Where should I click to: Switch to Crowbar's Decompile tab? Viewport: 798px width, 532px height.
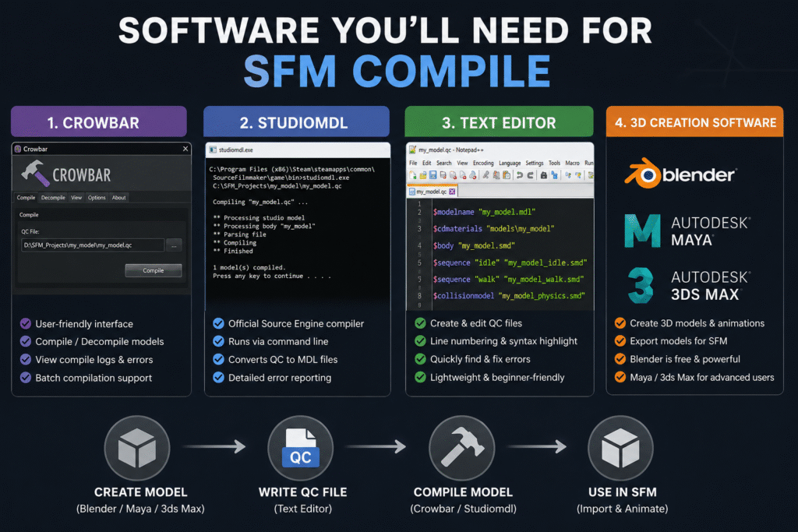pyautogui.click(x=53, y=197)
